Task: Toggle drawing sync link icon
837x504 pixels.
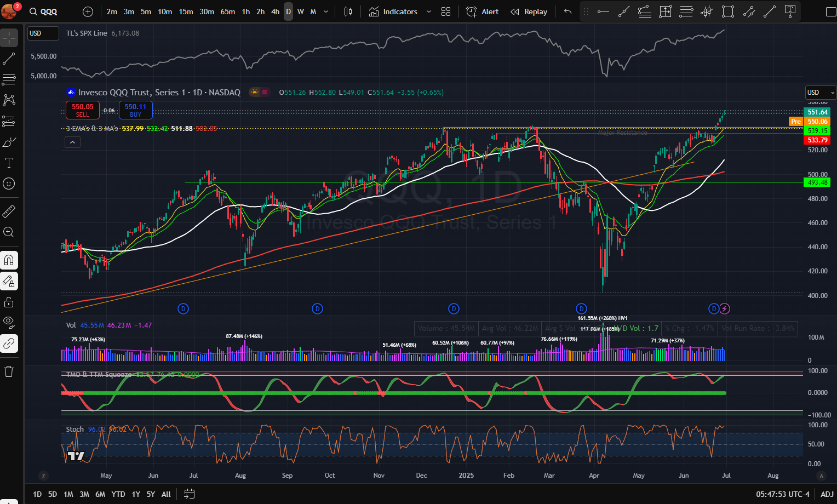Action: point(9,343)
